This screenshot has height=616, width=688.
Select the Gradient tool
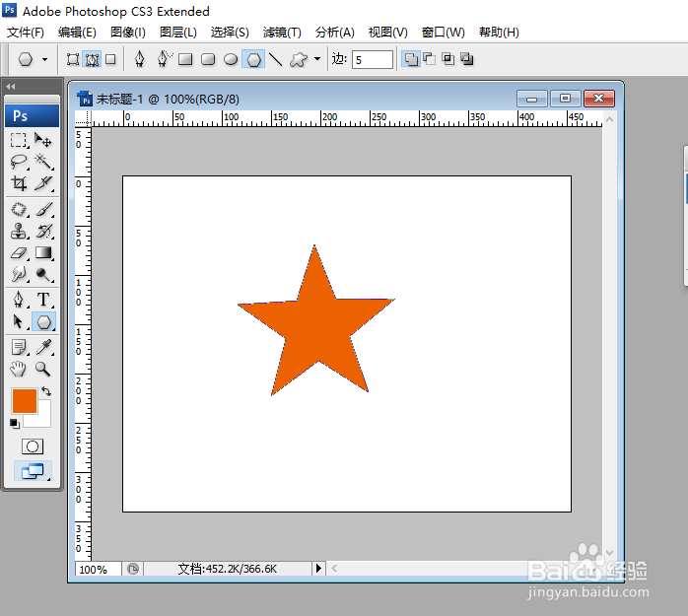click(x=43, y=252)
